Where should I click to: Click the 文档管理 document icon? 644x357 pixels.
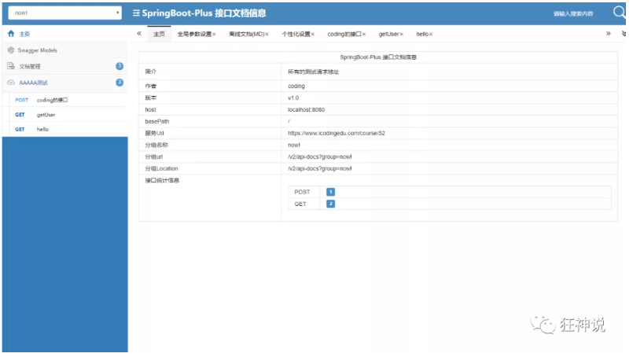(x=11, y=67)
